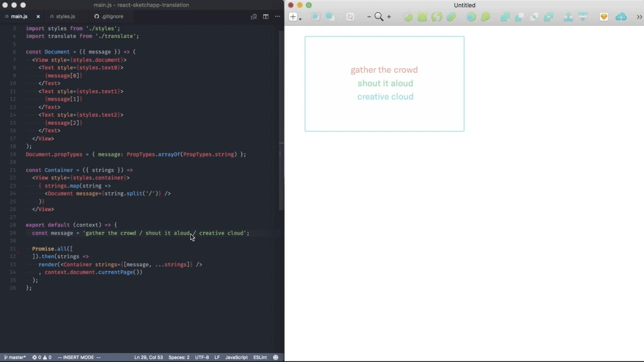The height and width of the screenshot is (362, 644).
Task: Open the errors and warnings counter
Action: point(42,357)
